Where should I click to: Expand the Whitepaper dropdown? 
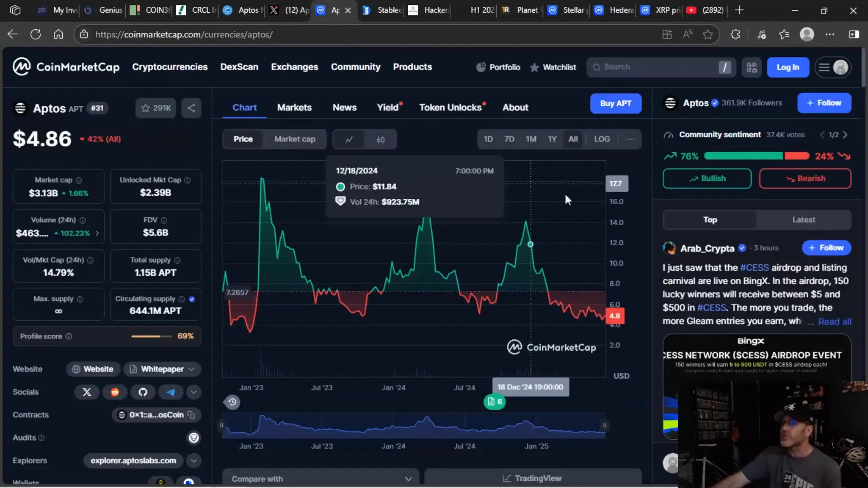tap(163, 369)
